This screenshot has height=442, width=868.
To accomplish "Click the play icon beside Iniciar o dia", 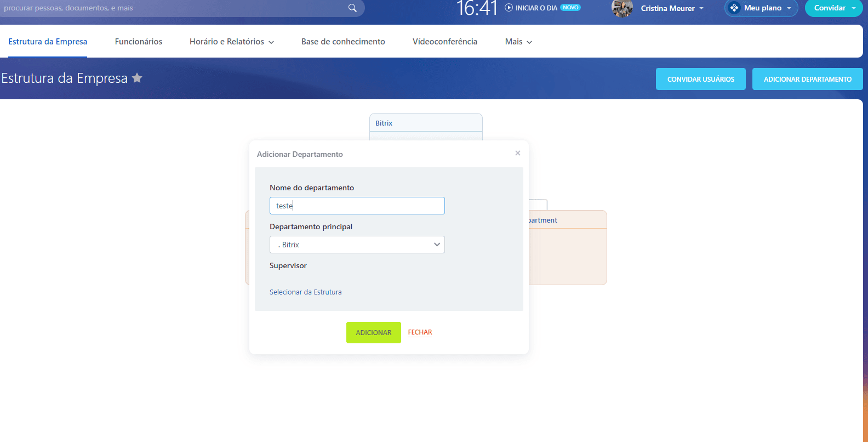I will pyautogui.click(x=509, y=8).
